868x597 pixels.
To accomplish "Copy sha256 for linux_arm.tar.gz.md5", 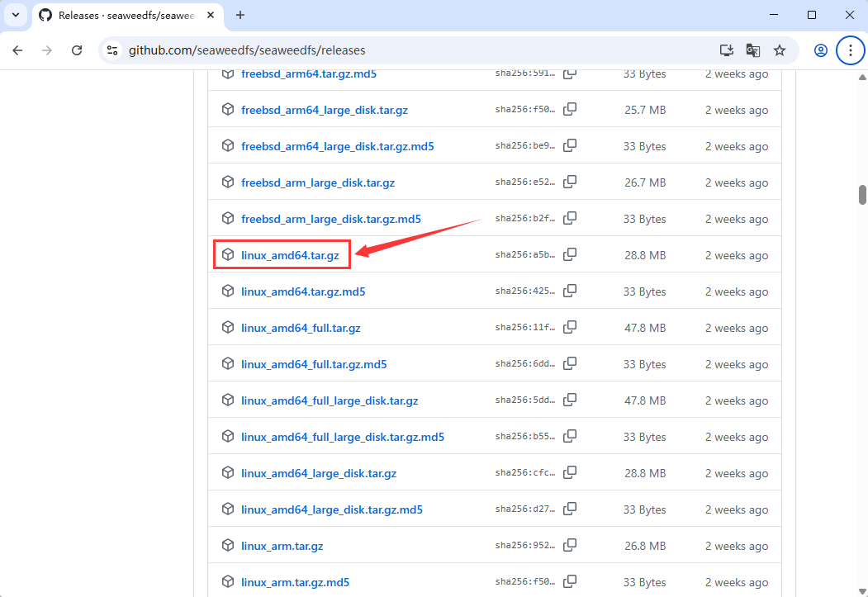I will click(x=570, y=581).
